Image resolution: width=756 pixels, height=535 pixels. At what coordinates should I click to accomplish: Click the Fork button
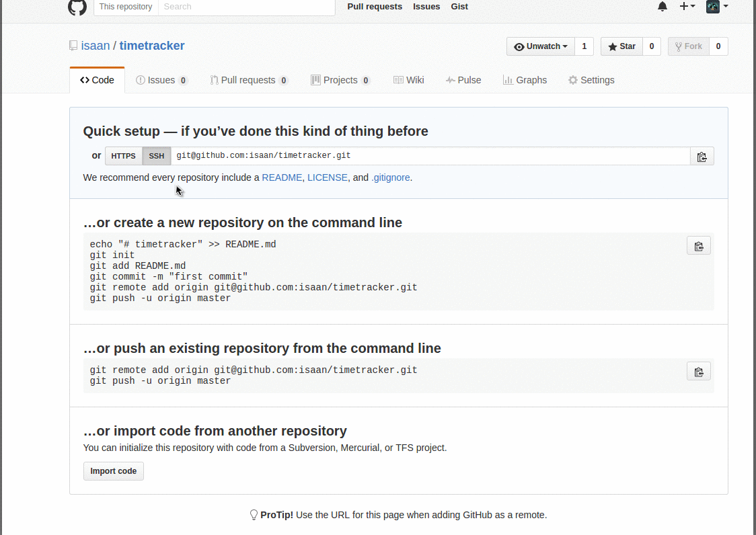[x=689, y=46]
